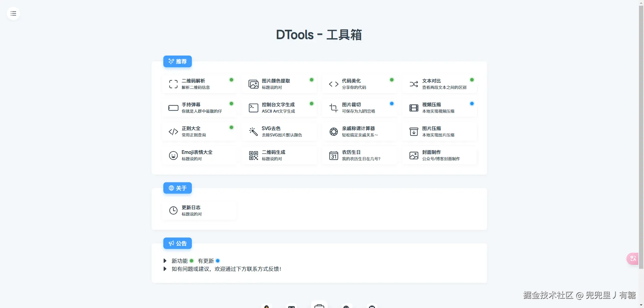Click the 关于 section tag
Screen dimensions: 644x308
click(x=177, y=188)
